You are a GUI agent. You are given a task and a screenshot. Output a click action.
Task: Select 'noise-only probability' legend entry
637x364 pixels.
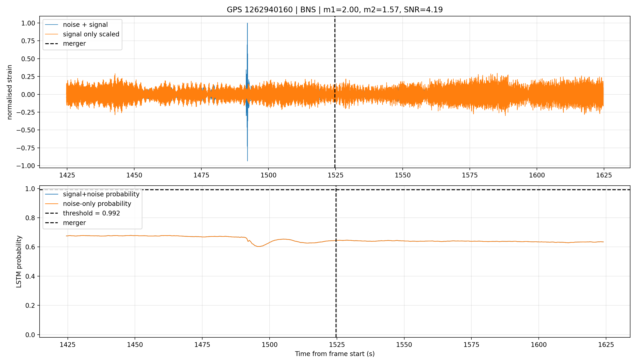(x=88, y=204)
